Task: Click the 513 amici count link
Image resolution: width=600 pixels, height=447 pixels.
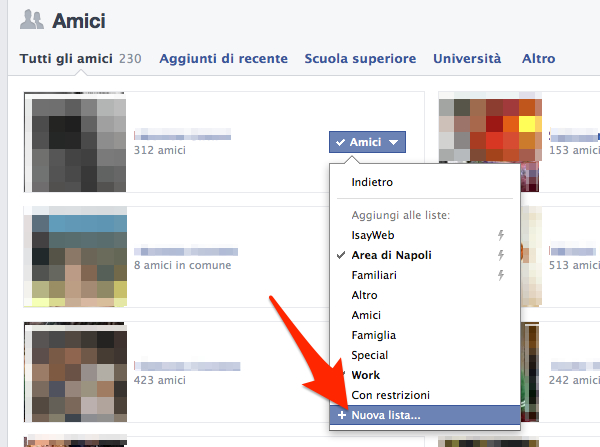Action: point(574,265)
